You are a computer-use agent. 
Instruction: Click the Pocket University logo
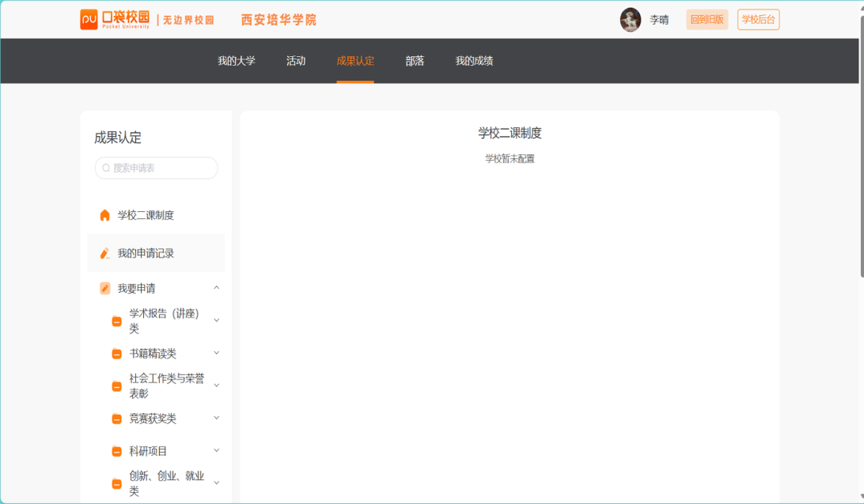[x=114, y=19]
